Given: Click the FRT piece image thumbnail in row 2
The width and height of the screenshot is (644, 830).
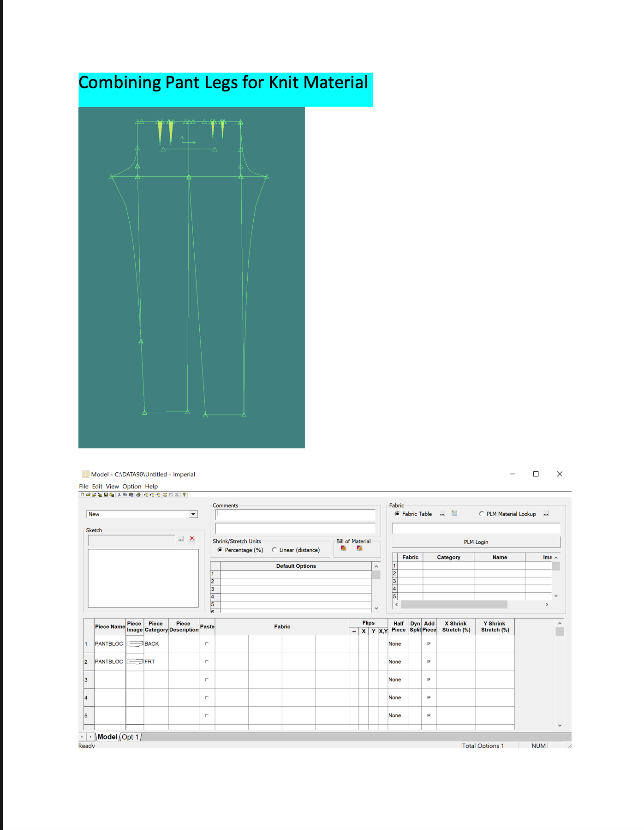Looking at the screenshot, I should click(x=135, y=662).
